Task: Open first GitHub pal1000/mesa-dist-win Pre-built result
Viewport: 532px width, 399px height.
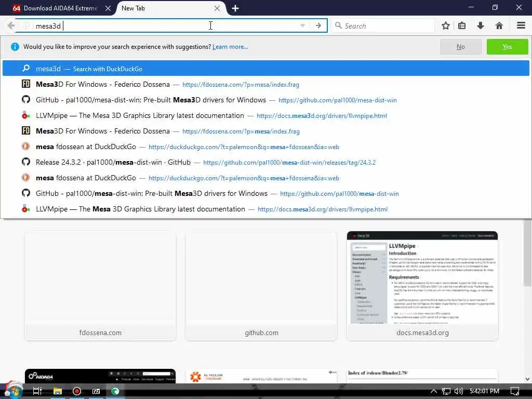Action: 265,100
